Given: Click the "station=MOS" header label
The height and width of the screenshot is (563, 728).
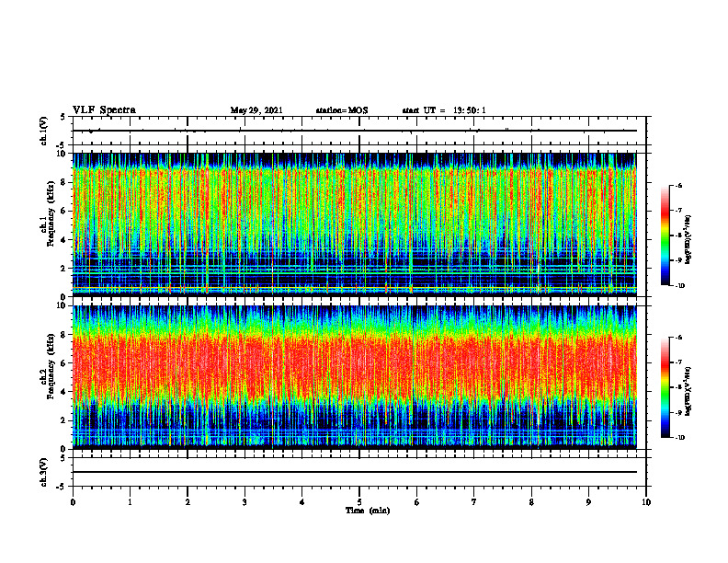Looking at the screenshot, I should click(342, 110).
